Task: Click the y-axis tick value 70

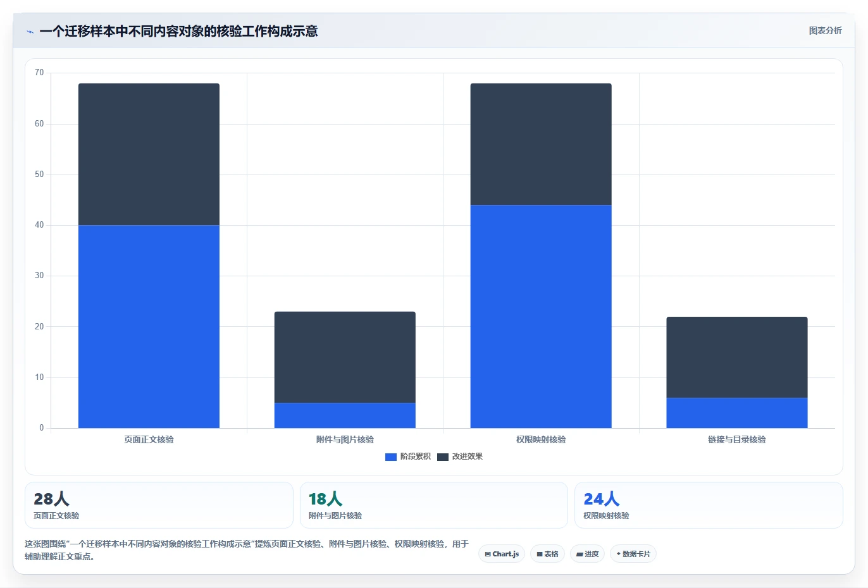Action: coord(39,73)
